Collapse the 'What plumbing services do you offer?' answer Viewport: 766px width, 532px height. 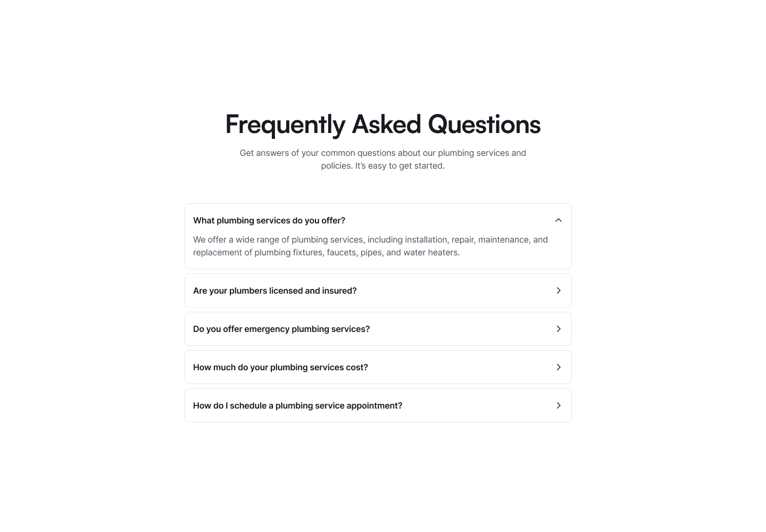(x=559, y=220)
